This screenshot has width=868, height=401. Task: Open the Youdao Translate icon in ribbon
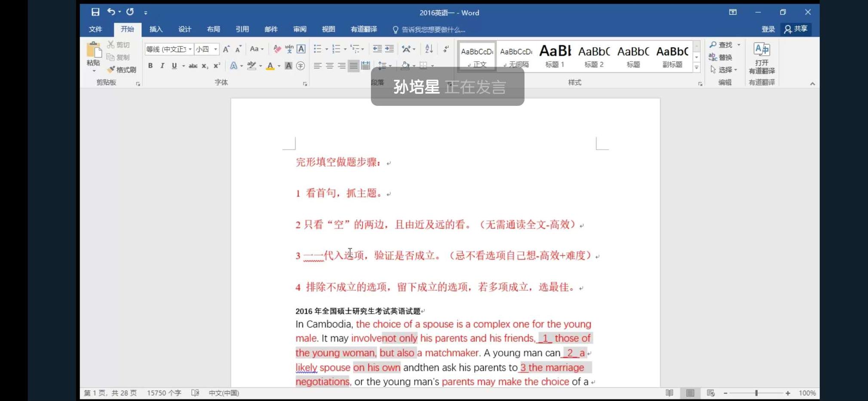tap(761, 58)
